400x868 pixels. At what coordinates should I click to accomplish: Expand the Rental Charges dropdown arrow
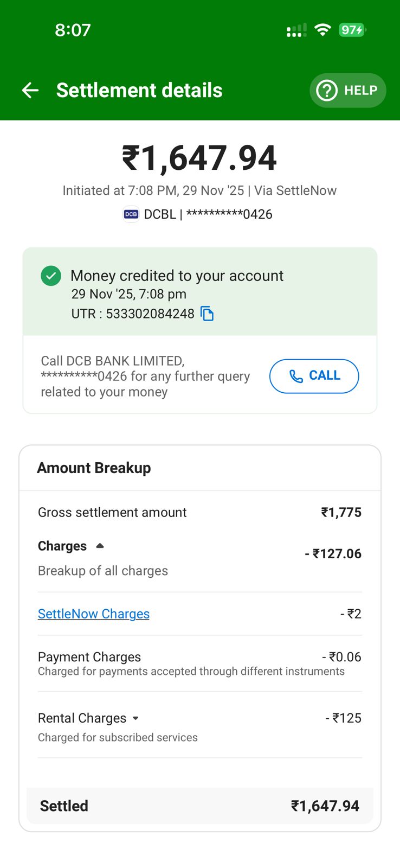coord(136,718)
